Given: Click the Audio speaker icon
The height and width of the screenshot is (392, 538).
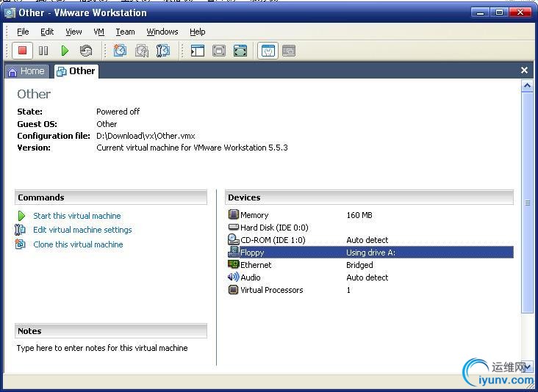Looking at the screenshot, I should pyautogui.click(x=233, y=277).
